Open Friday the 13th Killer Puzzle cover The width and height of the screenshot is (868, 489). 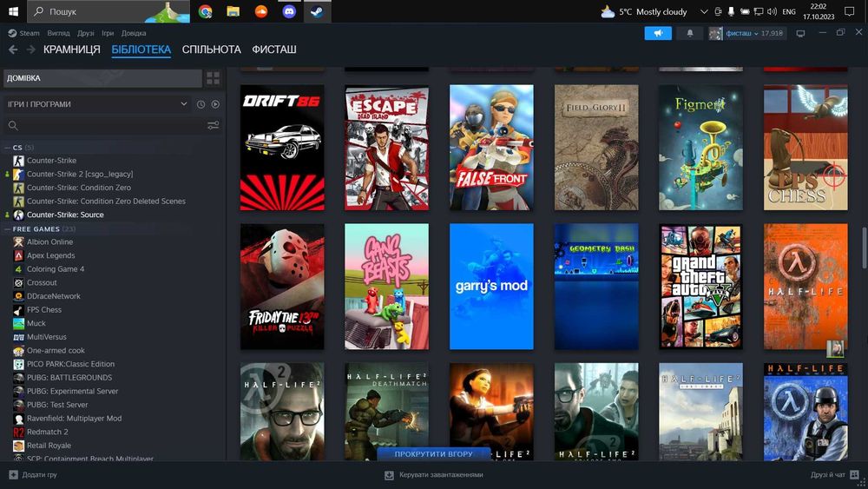pos(282,287)
